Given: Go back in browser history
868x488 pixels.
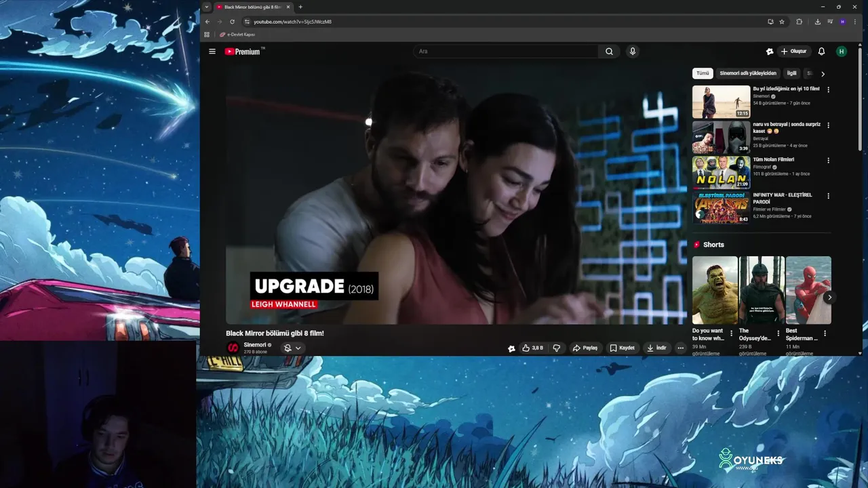Looking at the screenshot, I should (208, 22).
